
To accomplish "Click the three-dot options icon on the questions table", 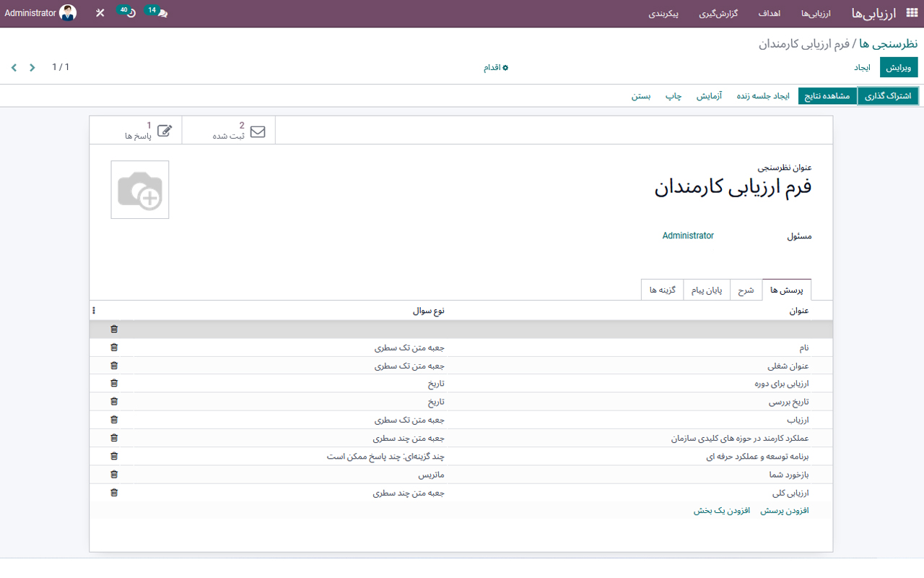I will (x=93, y=310).
